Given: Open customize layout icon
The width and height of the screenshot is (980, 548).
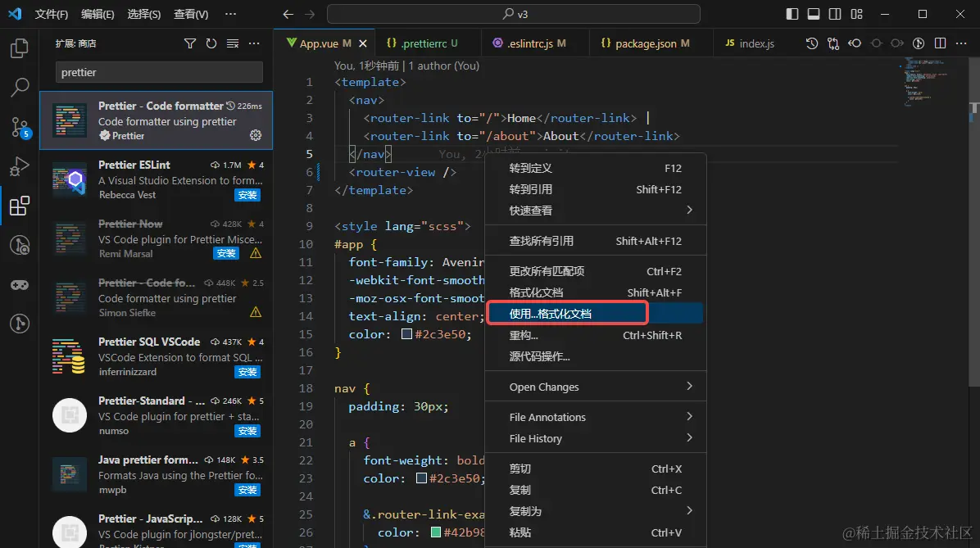Looking at the screenshot, I should point(856,14).
